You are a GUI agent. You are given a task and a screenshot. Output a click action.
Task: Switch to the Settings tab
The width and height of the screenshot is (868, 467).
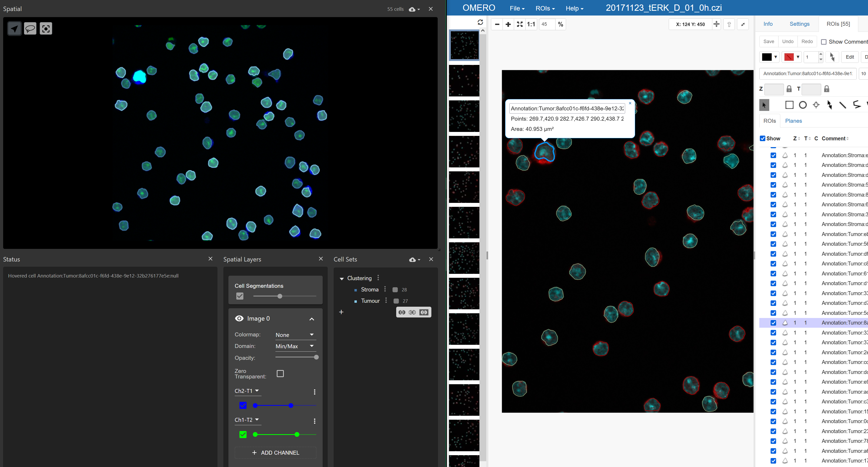coord(799,24)
